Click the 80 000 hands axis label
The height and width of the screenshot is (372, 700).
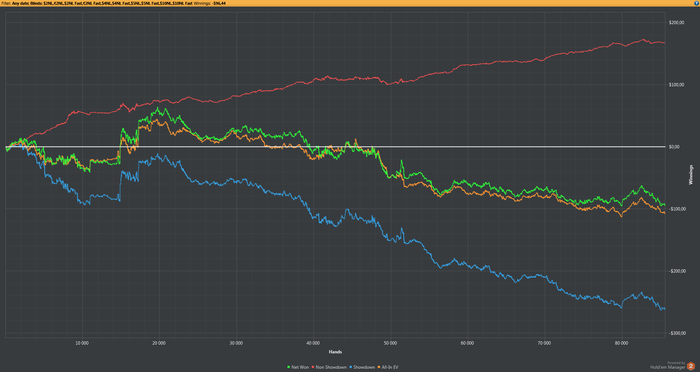(621, 343)
